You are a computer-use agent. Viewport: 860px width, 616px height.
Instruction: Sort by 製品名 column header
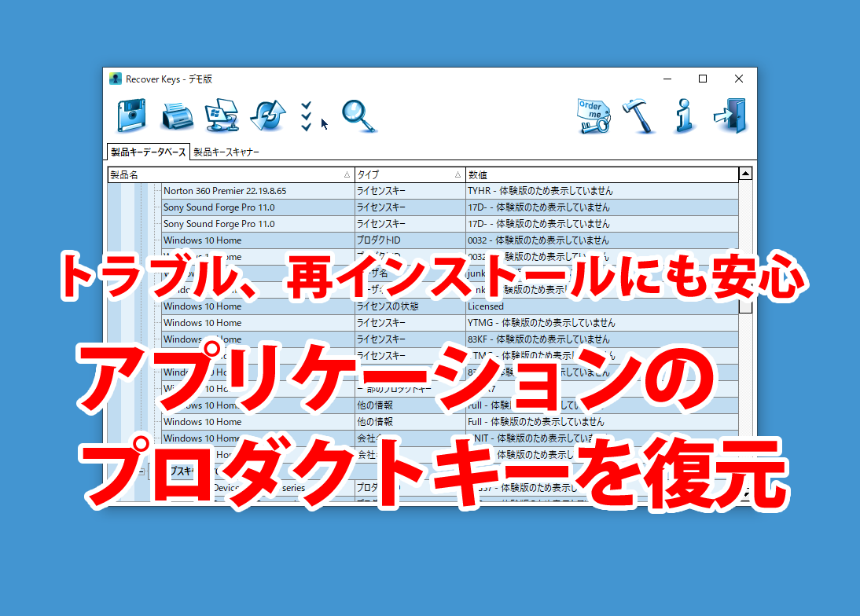coord(230,174)
